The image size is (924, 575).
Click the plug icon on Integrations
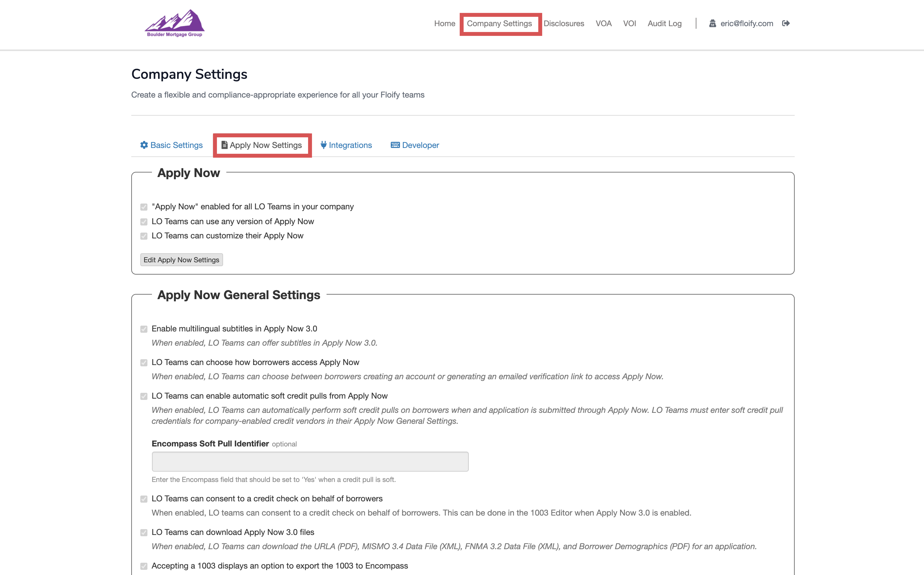tap(324, 145)
